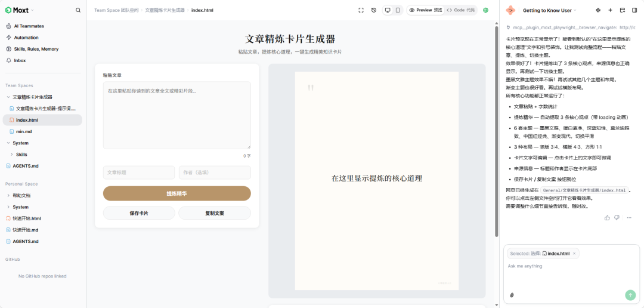Expand the 帮助文档 folder
Image resolution: width=644 pixels, height=308 pixels.
pyautogui.click(x=8, y=195)
